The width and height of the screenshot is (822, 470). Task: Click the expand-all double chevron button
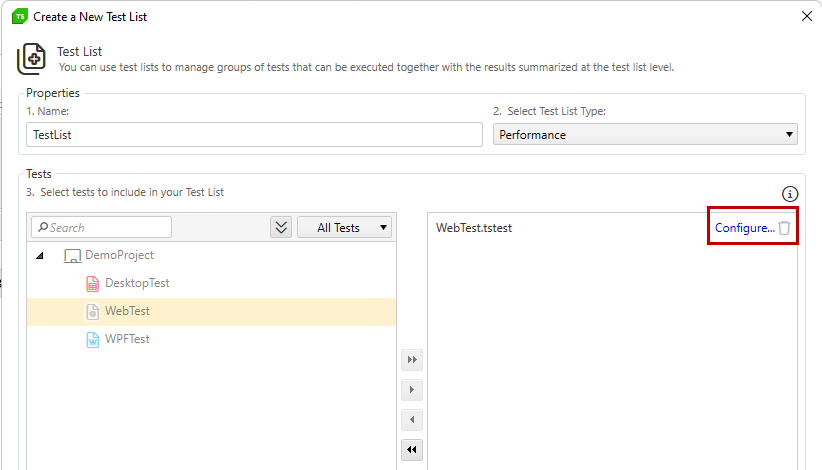coord(281,227)
